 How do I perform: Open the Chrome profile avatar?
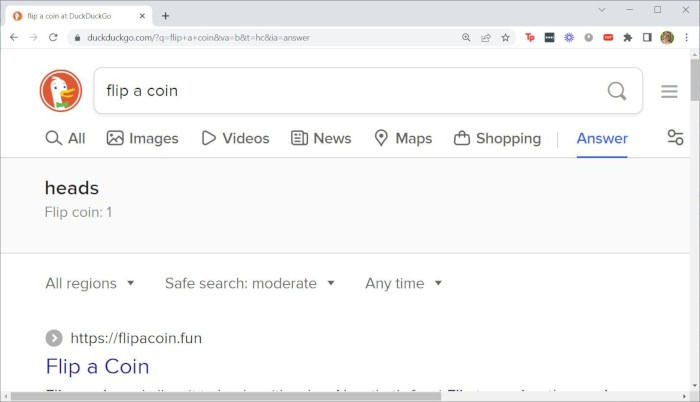(667, 38)
